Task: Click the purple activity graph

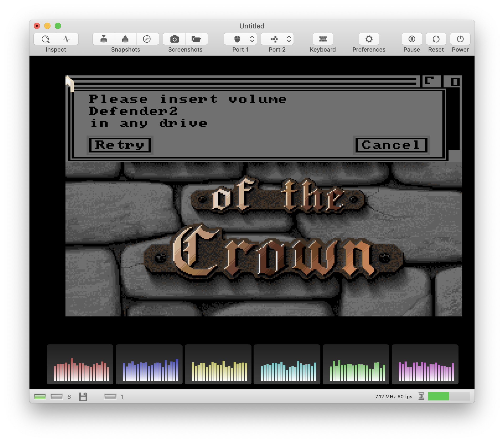Action: [x=425, y=364]
